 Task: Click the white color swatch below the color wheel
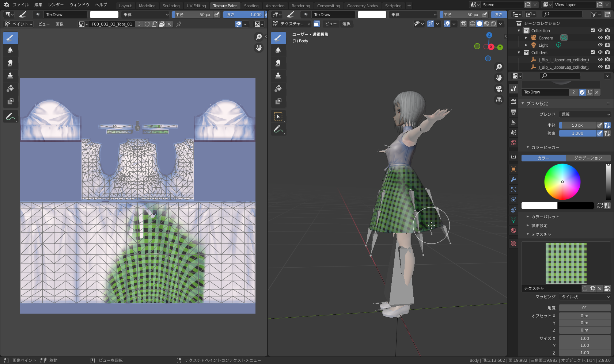click(539, 206)
